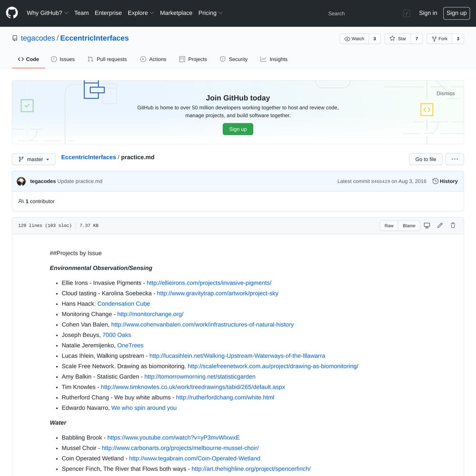
Task: Dismiss the Join GitHub banner
Action: [446, 93]
